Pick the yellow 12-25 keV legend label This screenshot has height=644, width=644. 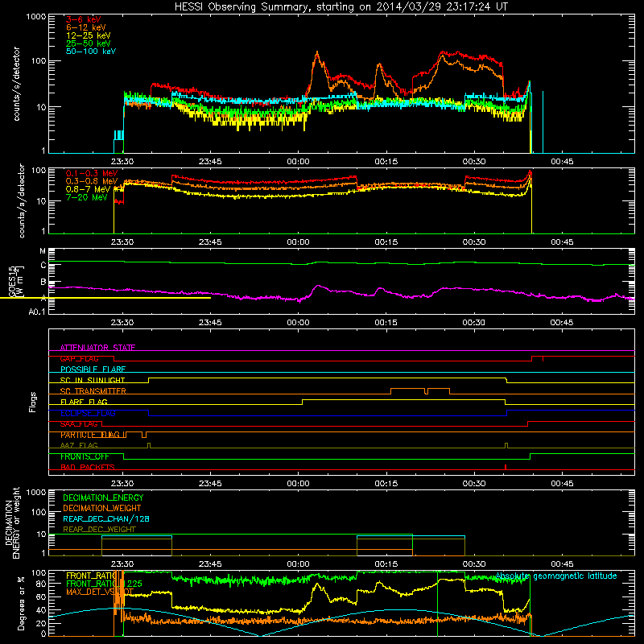pos(89,35)
